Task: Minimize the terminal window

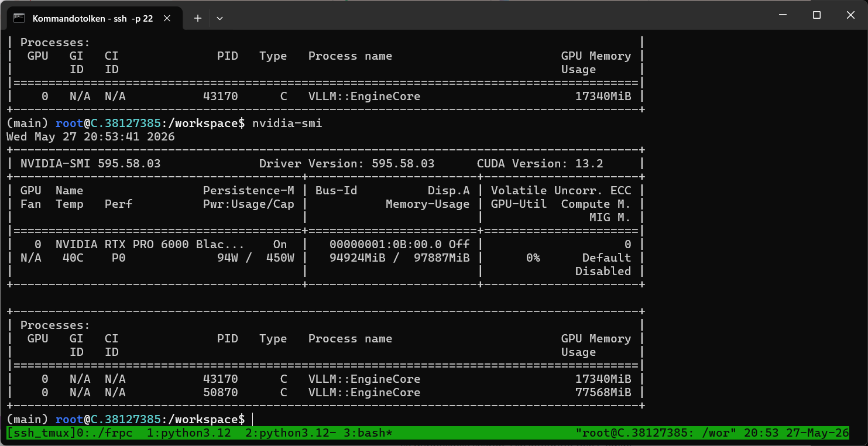Action: point(782,15)
